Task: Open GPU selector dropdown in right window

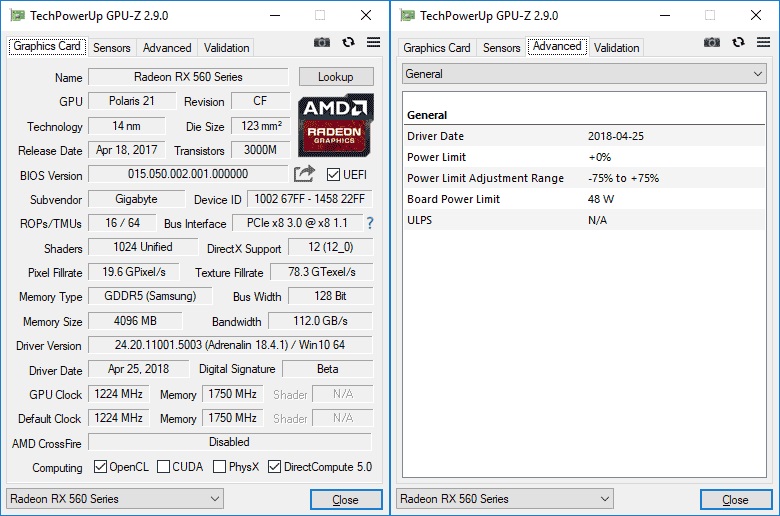Action: pos(505,499)
